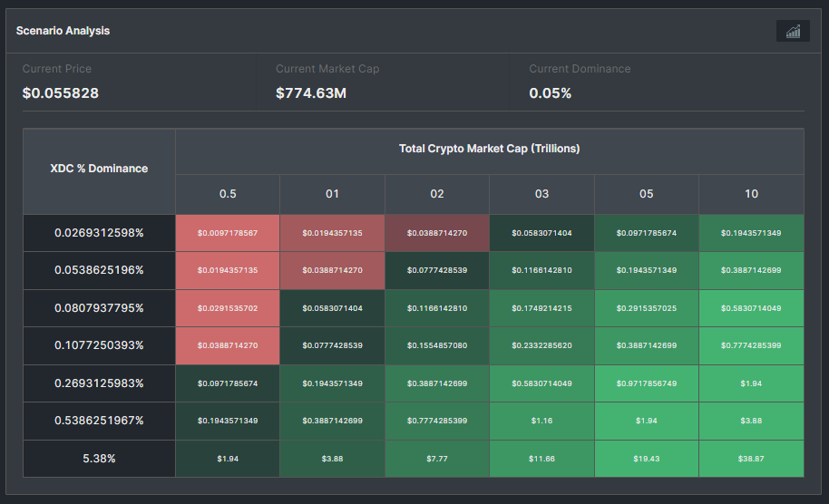Image resolution: width=829 pixels, height=504 pixels.
Task: Select the 10 trillion column header
Action: [751, 194]
